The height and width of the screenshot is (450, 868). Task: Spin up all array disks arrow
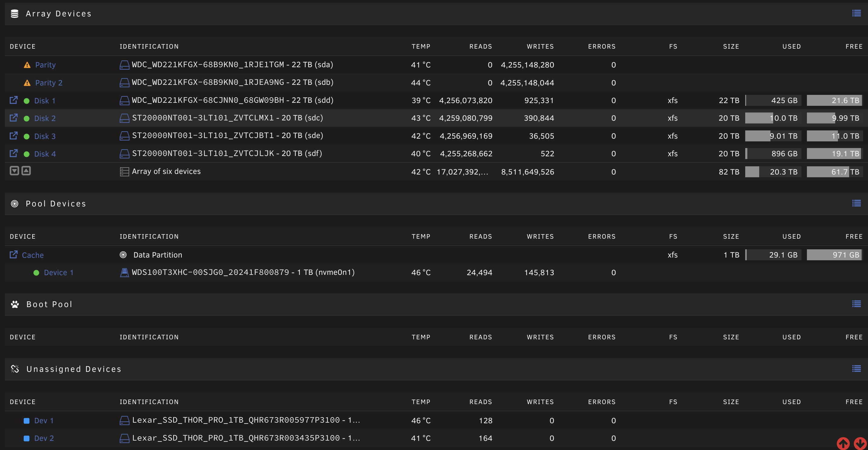point(26,171)
